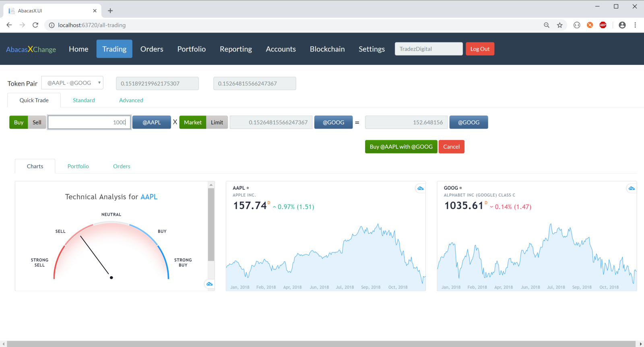Viewport: 644px width, 347px height.
Task: Toggle order side to Sell
Action: [x=37, y=122]
